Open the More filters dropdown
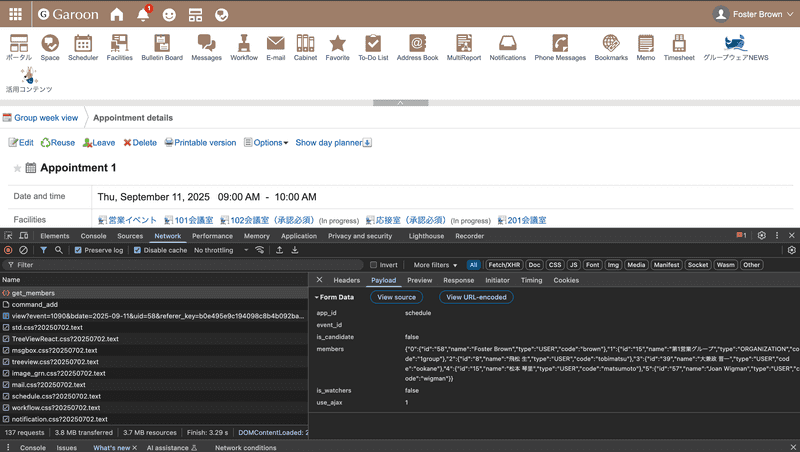This screenshot has width=800, height=452. 436,265
